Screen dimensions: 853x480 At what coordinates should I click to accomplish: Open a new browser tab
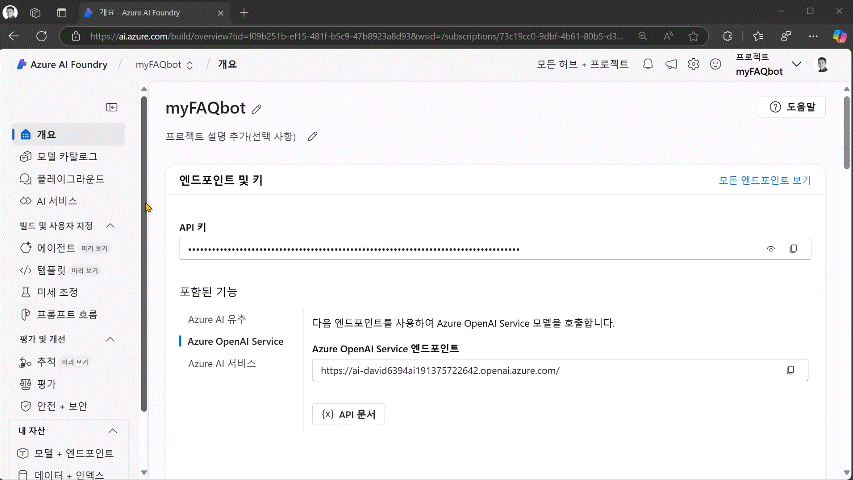click(x=244, y=13)
